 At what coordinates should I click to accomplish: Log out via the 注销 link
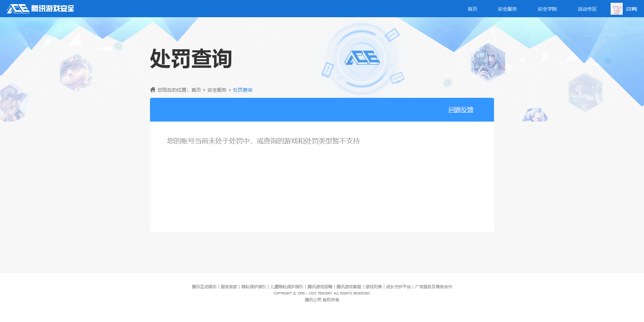click(x=632, y=9)
